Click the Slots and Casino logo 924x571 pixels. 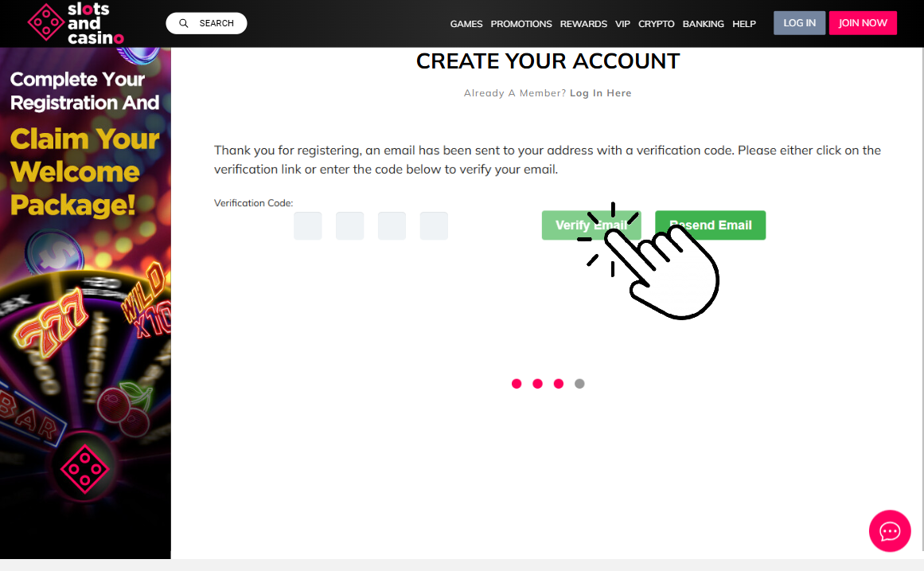[76, 23]
